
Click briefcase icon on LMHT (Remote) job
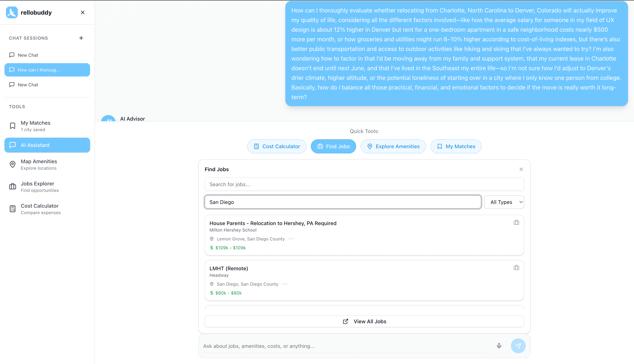516,267
